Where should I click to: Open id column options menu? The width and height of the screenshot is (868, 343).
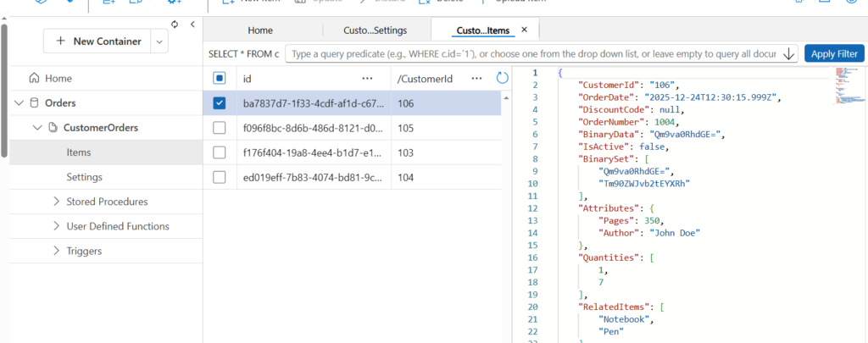tap(367, 79)
